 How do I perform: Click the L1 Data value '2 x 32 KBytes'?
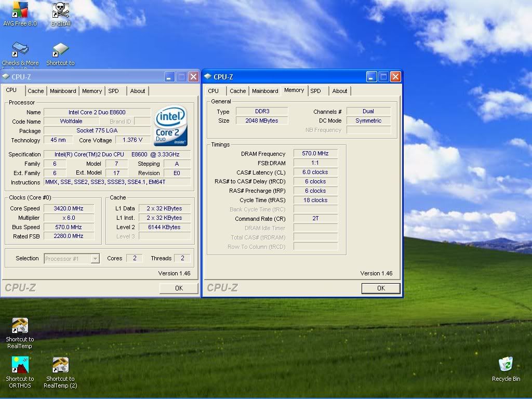165,208
